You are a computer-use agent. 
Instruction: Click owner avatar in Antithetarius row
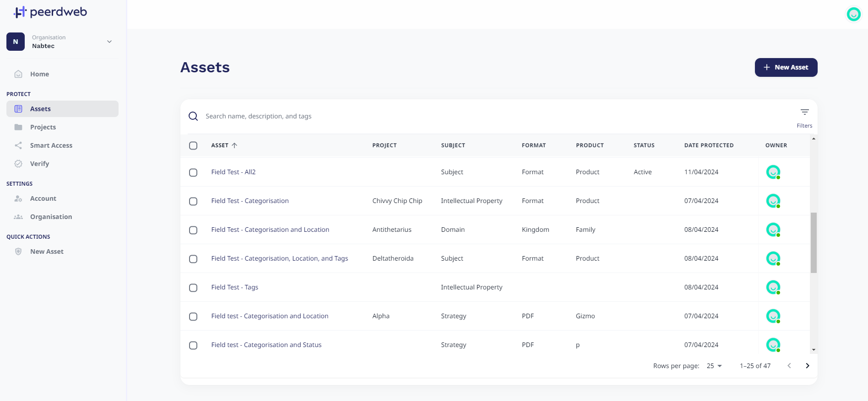click(x=773, y=230)
